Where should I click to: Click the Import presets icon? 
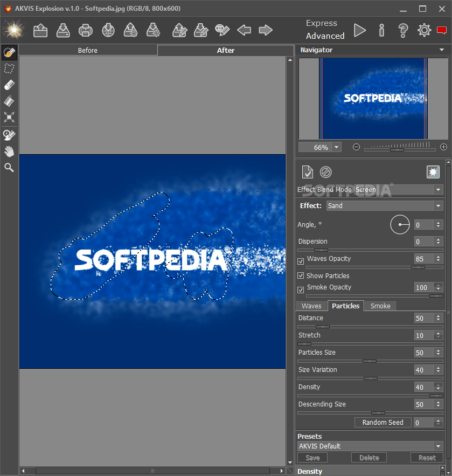click(131, 30)
